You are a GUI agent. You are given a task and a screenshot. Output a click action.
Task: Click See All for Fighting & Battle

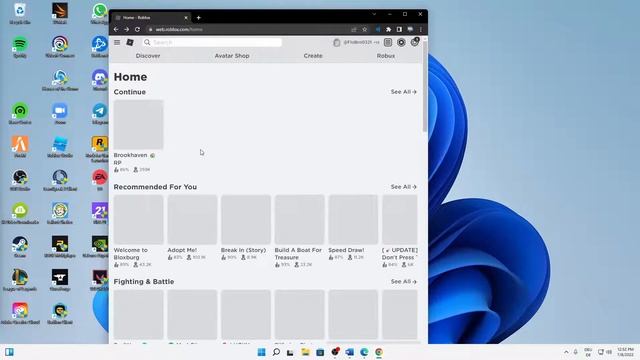coord(404,282)
